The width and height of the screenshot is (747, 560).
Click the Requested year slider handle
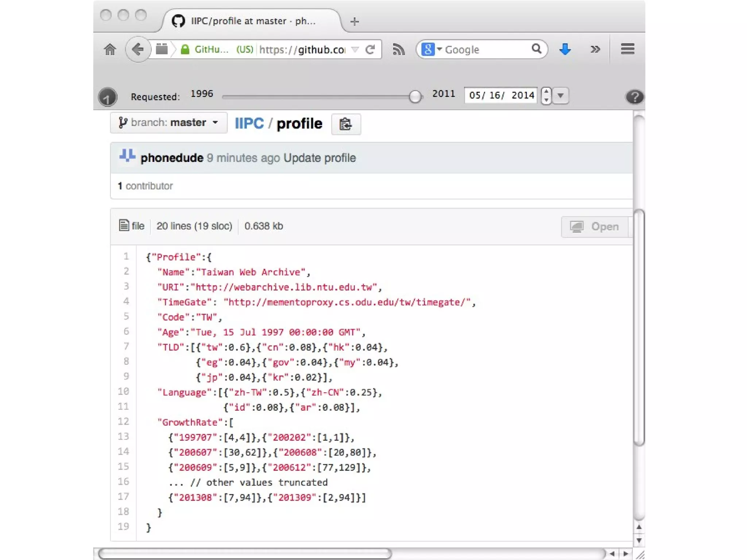click(415, 97)
